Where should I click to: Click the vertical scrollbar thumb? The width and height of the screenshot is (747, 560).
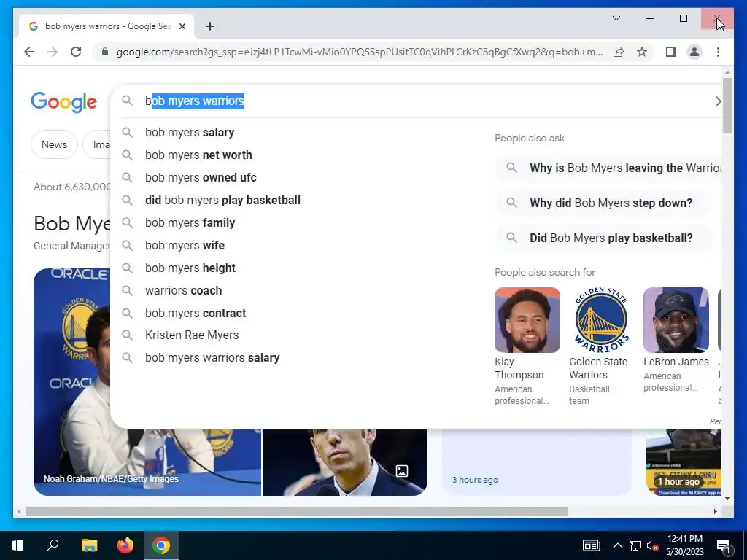tap(727, 106)
